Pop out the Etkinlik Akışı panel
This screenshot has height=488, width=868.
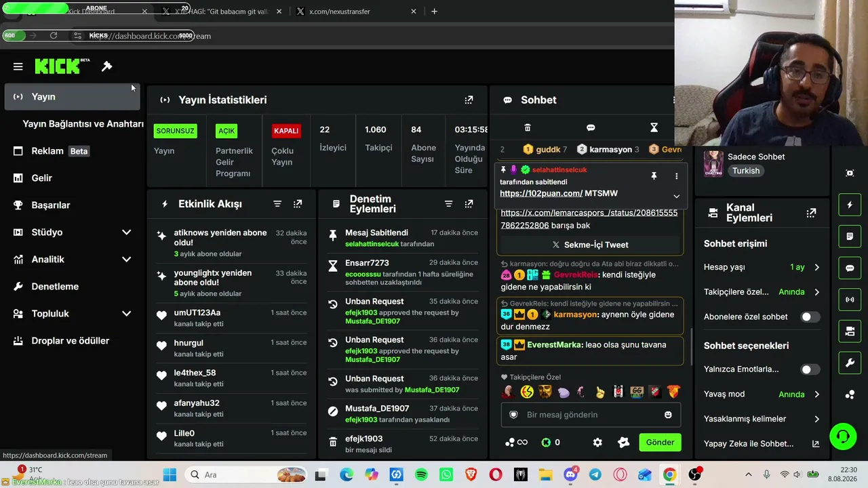click(298, 204)
